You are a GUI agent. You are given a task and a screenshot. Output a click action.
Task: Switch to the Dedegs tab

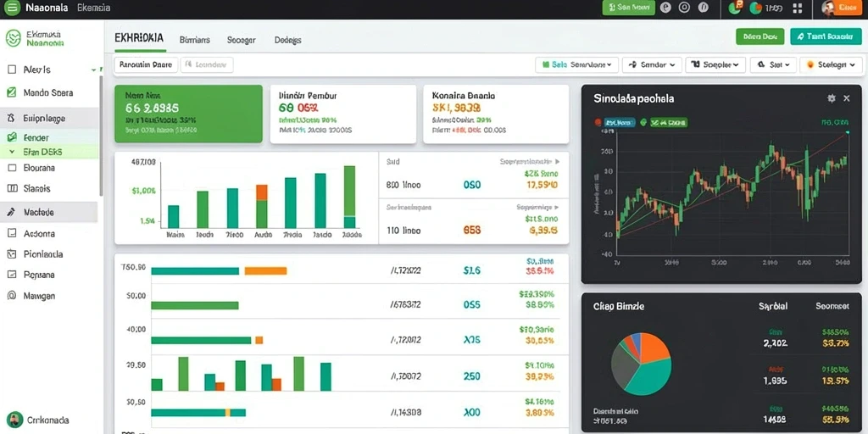pos(288,40)
